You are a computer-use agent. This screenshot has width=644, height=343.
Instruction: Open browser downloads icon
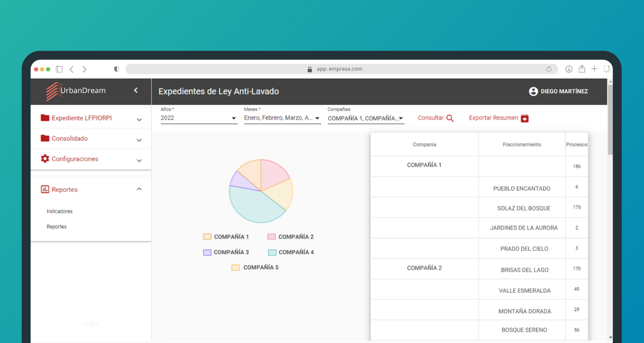(x=569, y=69)
